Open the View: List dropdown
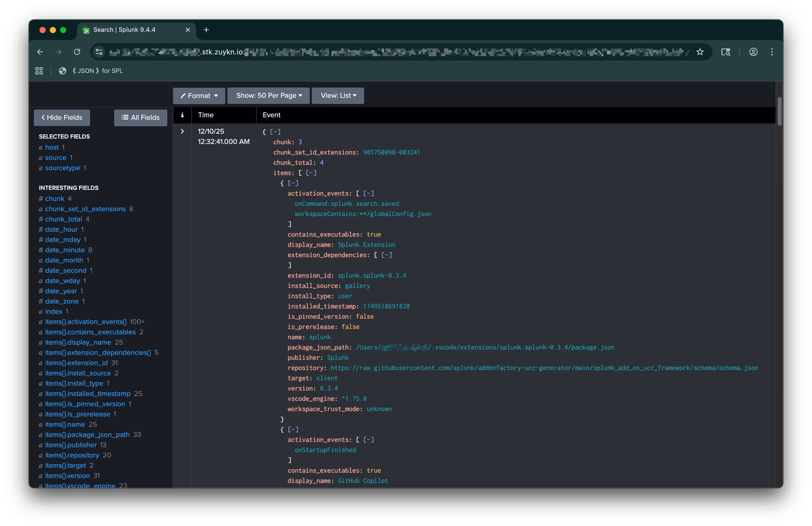Image resolution: width=812 pixels, height=526 pixels. pos(338,95)
